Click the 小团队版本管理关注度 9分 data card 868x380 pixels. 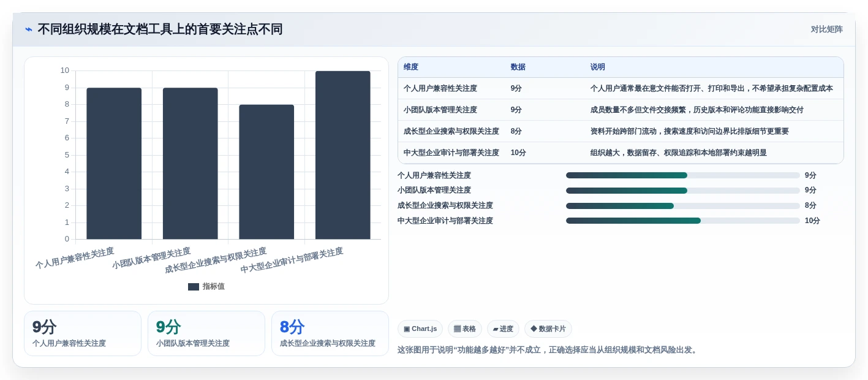pyautogui.click(x=206, y=333)
